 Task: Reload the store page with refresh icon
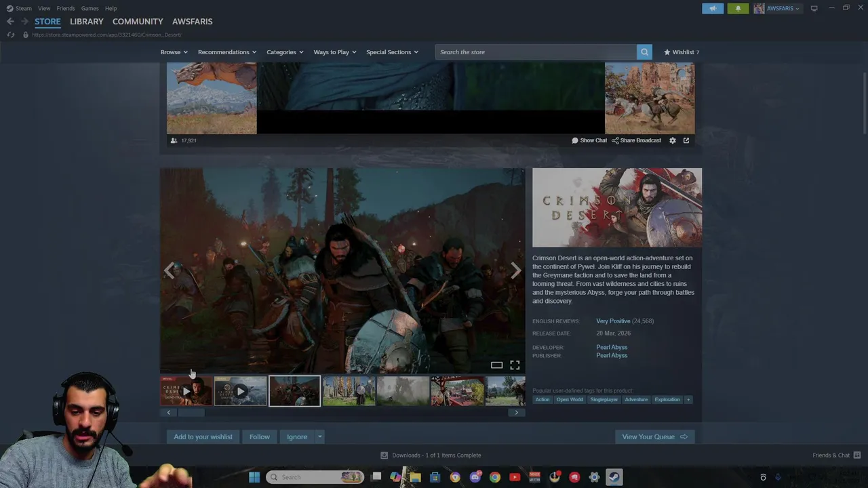[x=11, y=35]
